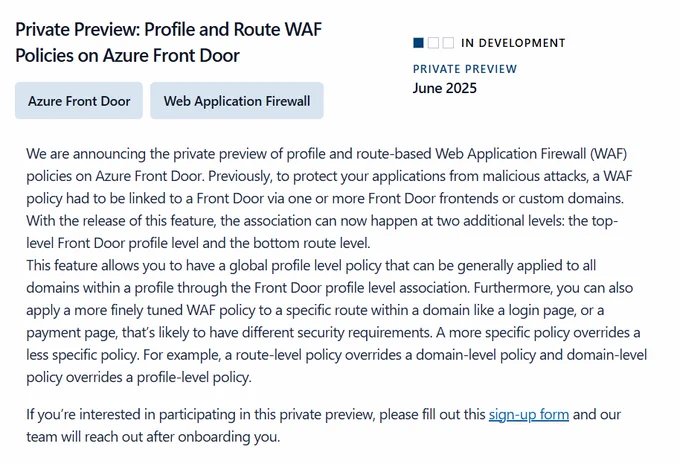680x464 pixels.
Task: Select the Azure Front Door tag
Action: (x=79, y=101)
